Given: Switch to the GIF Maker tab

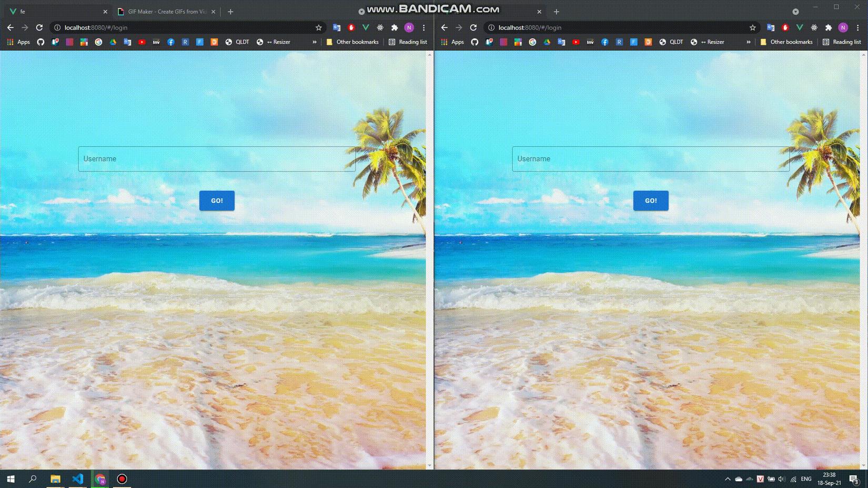Looking at the screenshot, I should (166, 12).
